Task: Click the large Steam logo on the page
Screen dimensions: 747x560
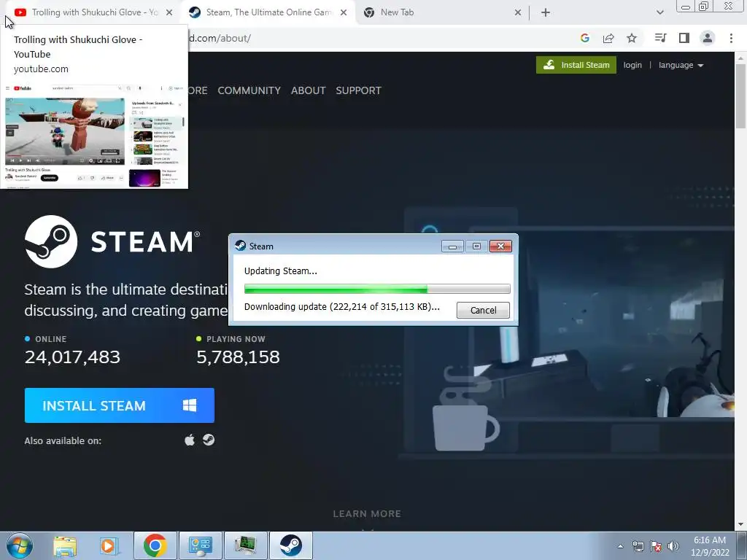Action: (112, 241)
